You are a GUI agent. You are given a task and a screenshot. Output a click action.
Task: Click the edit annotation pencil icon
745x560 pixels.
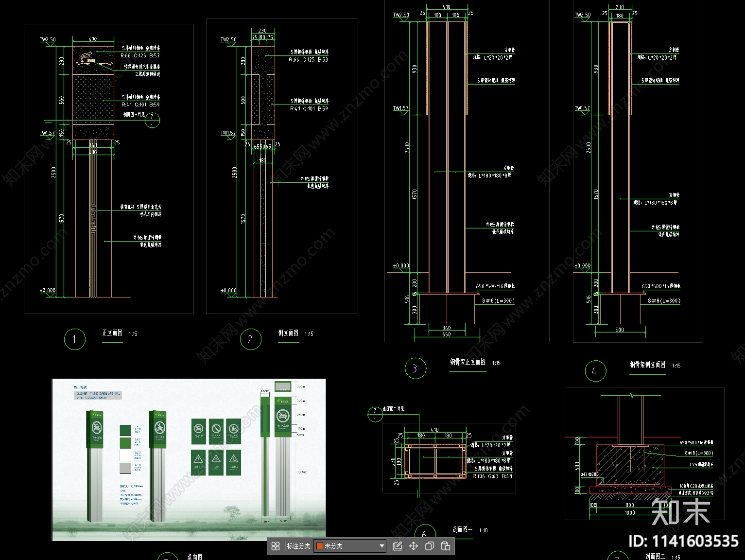[x=397, y=546]
